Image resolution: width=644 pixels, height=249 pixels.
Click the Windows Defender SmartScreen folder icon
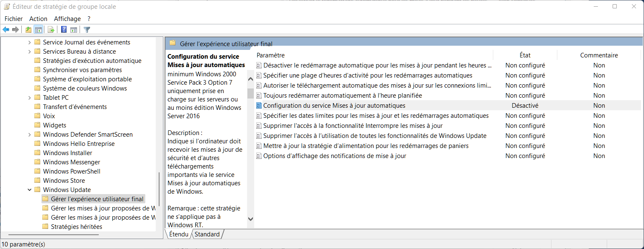(37, 134)
